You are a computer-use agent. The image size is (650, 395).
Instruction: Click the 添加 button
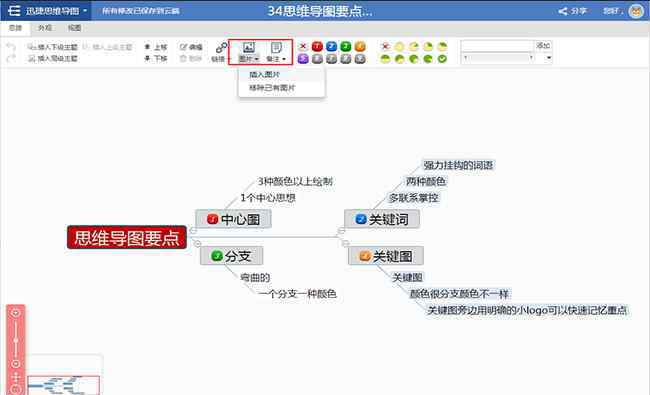pyautogui.click(x=543, y=46)
